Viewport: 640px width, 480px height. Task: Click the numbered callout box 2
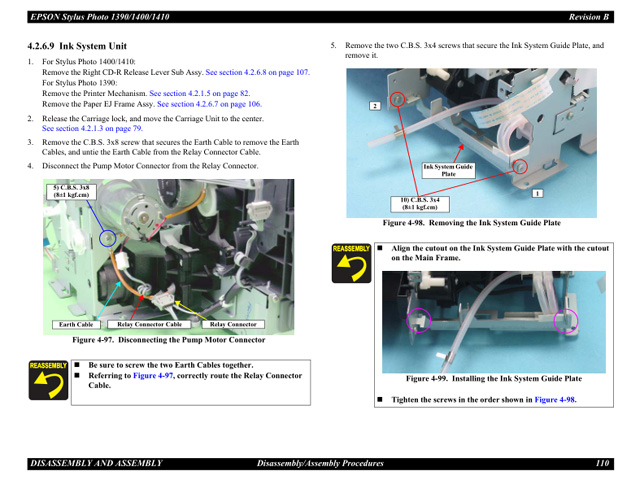click(374, 105)
